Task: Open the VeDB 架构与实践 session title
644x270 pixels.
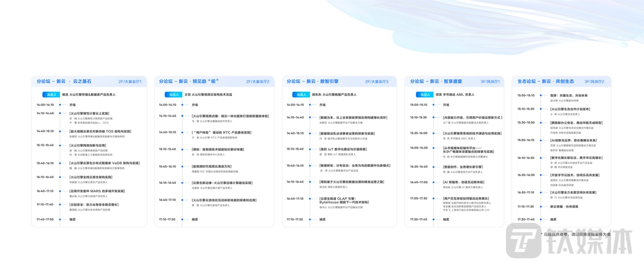Action: pyautogui.click(x=104, y=163)
